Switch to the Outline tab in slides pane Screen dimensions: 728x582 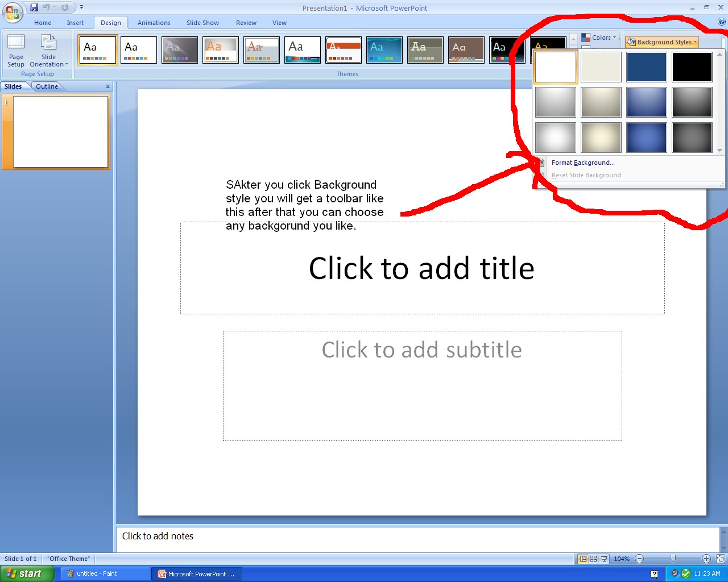47,86
